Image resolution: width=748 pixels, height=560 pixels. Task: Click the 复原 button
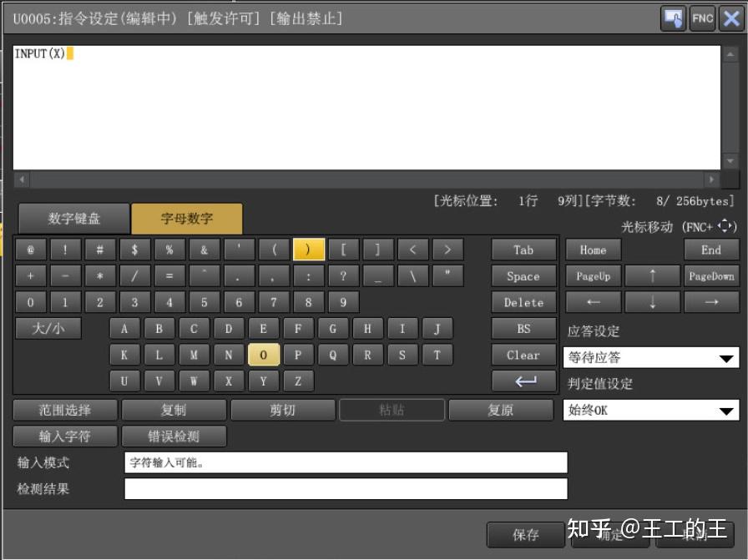[501, 410]
